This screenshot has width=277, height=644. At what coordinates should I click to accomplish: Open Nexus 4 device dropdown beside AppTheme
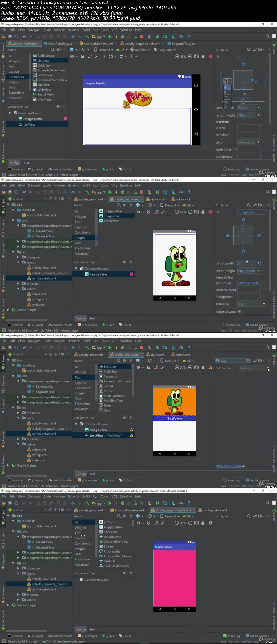point(104,50)
